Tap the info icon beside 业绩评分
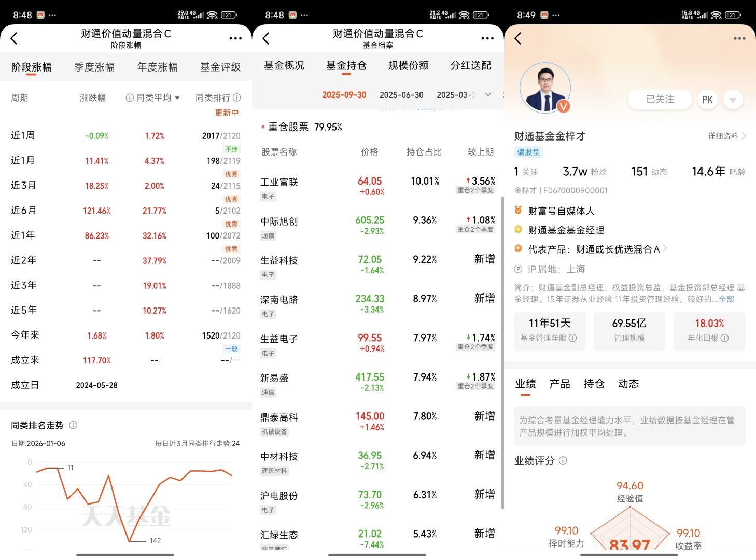Image resolution: width=756 pixels, height=560 pixels. (563, 460)
